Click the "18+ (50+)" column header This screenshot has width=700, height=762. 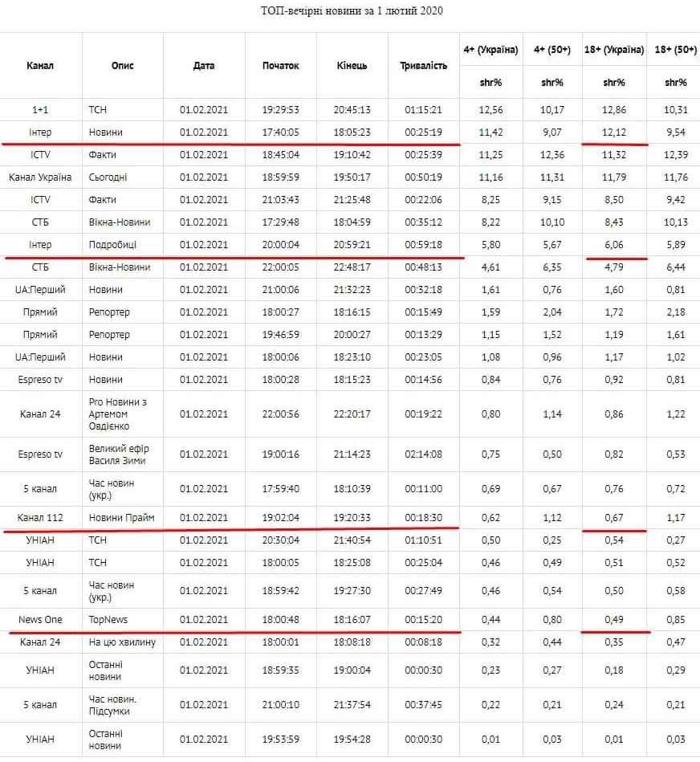[675, 50]
